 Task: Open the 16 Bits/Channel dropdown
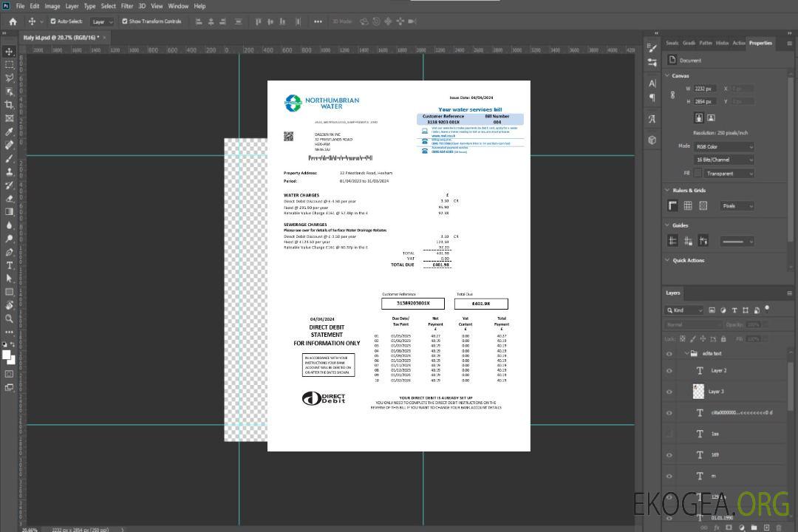(x=723, y=160)
